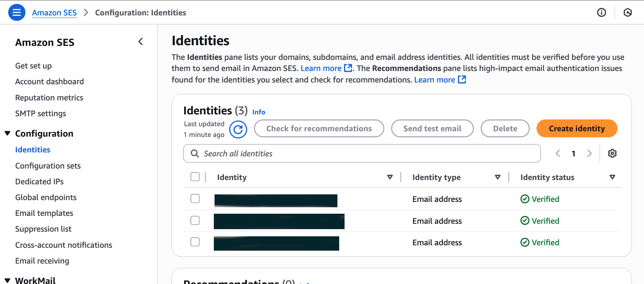Go to previous page of identities
The image size is (644, 284).
click(558, 153)
